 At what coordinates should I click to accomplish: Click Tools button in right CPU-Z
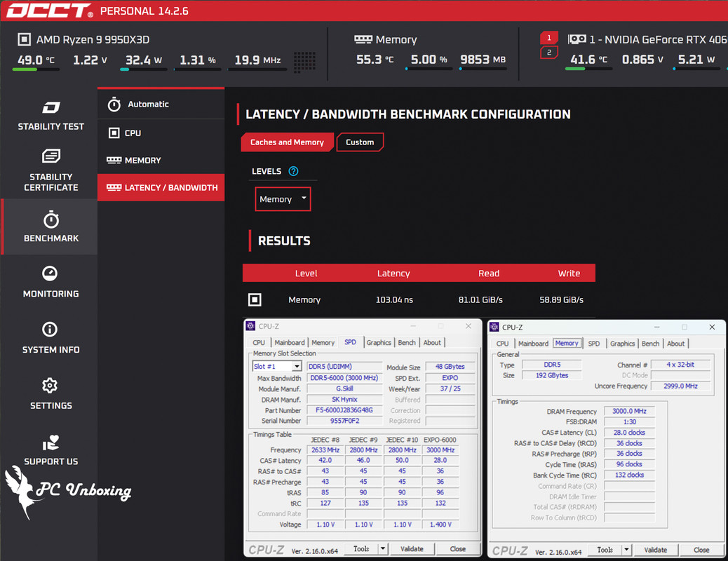[x=605, y=549]
